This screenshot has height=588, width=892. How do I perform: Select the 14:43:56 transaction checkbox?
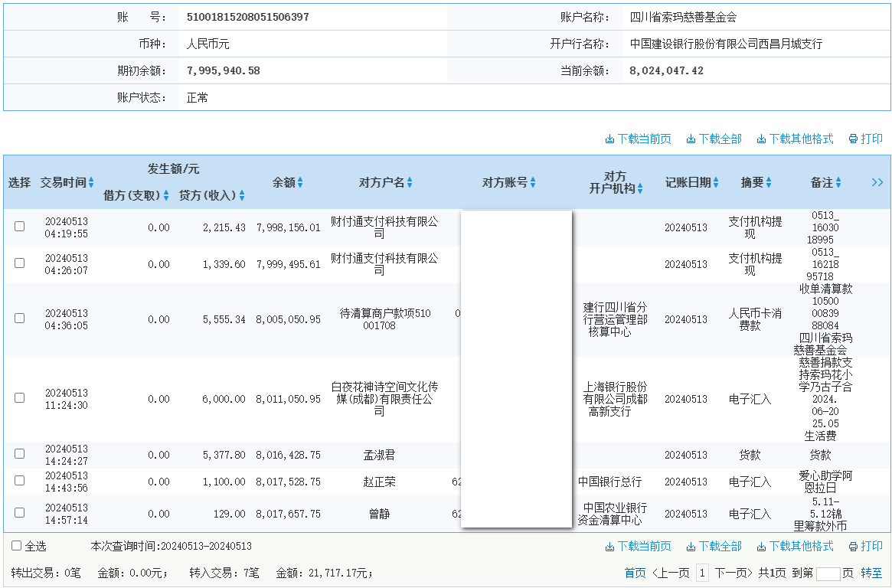pos(19,481)
